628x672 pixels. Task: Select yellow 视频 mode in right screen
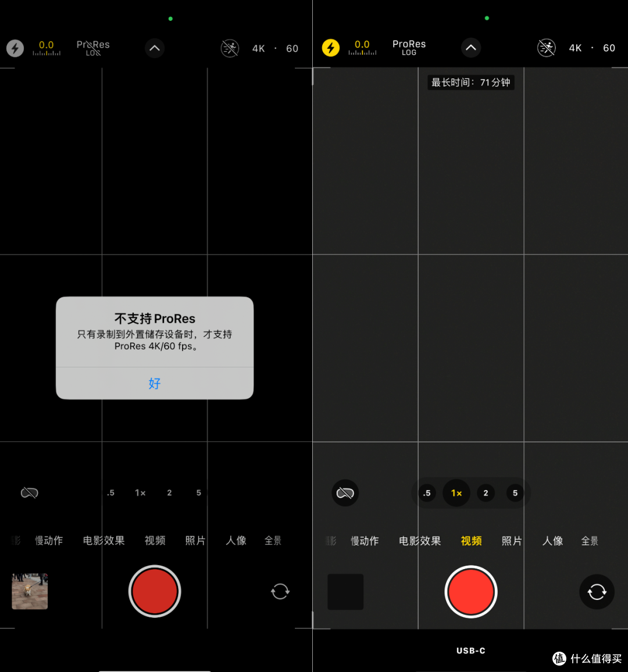[x=471, y=541]
